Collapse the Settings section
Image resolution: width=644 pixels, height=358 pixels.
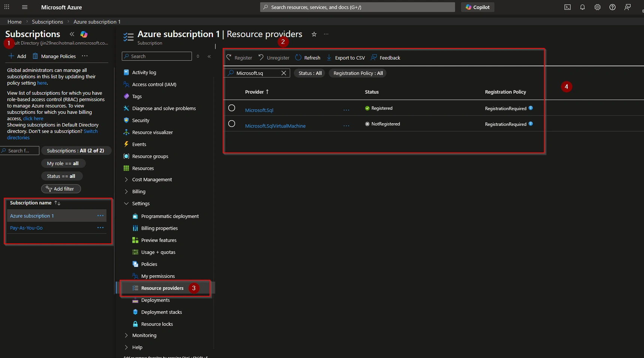pos(137,204)
